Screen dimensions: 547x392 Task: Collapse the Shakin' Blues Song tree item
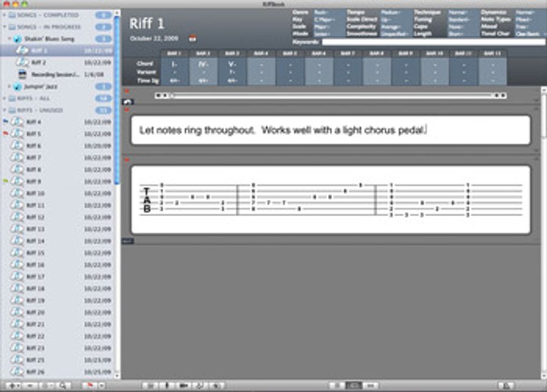tap(9, 39)
